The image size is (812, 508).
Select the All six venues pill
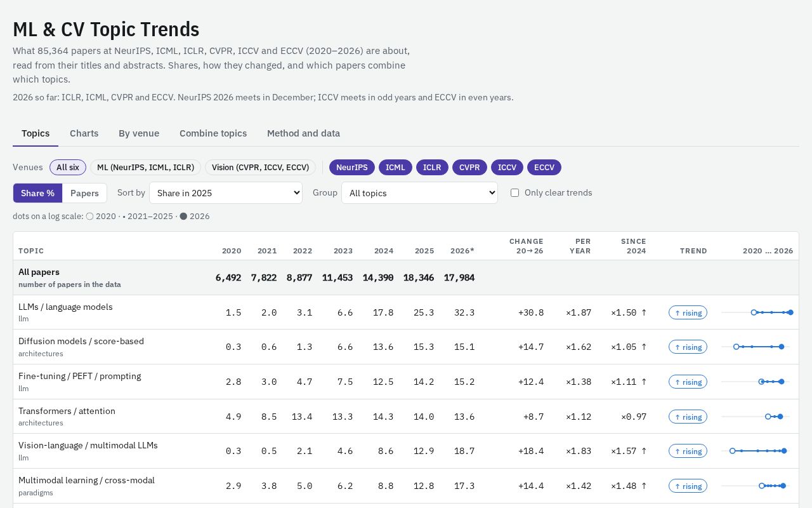coord(68,168)
